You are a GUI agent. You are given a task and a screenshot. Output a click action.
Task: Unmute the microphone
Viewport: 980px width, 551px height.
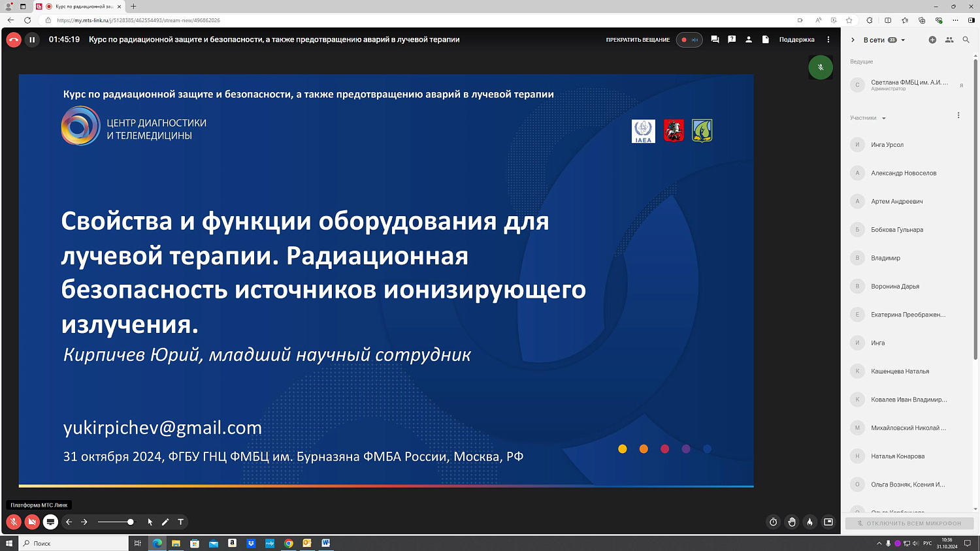14,522
